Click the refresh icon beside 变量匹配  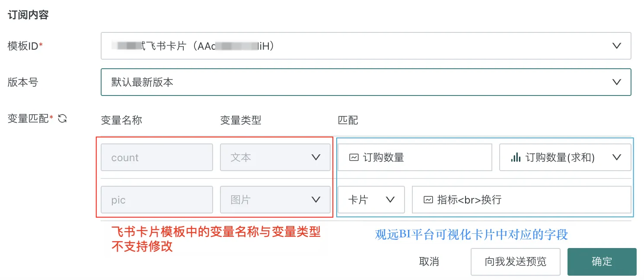(62, 118)
